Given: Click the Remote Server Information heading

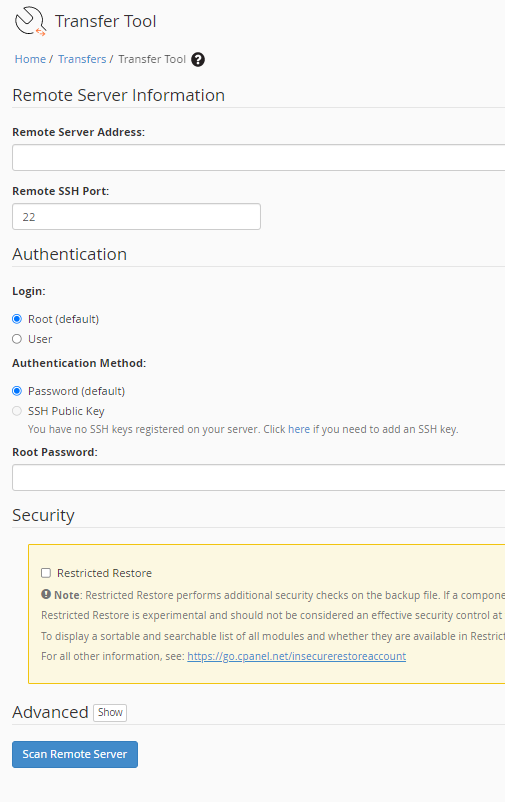Looking at the screenshot, I should 119,96.
